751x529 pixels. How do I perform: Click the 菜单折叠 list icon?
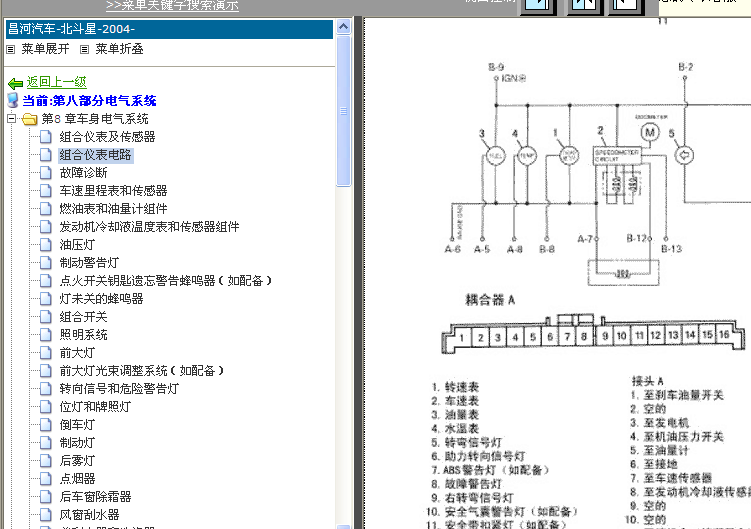(84, 49)
